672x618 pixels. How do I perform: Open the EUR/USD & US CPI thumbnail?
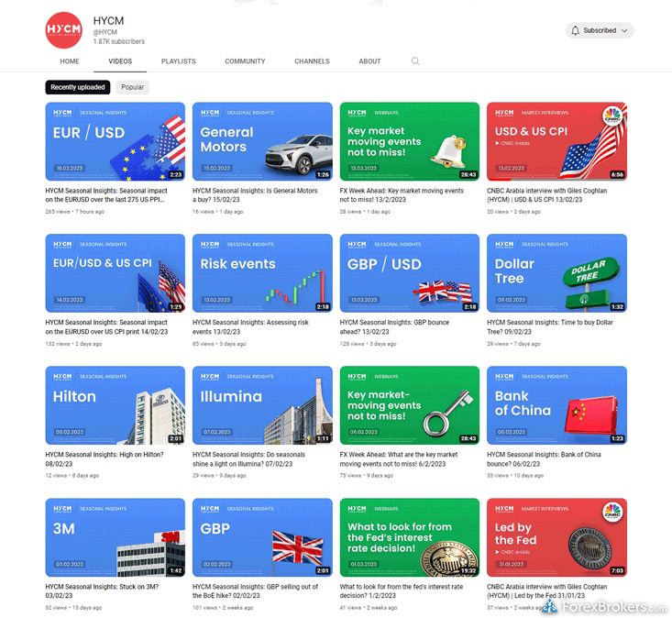coord(116,273)
